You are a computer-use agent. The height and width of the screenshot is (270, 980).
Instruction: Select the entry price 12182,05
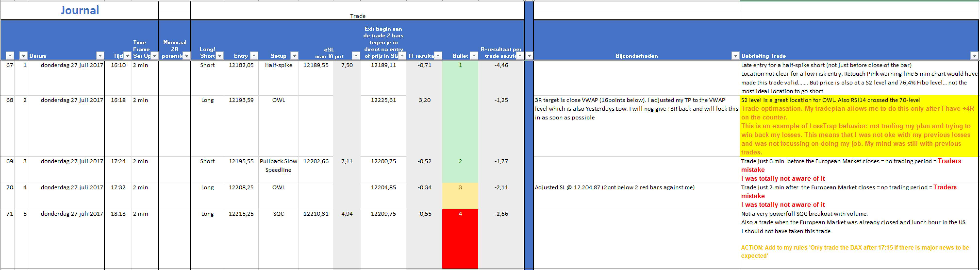[241, 78]
